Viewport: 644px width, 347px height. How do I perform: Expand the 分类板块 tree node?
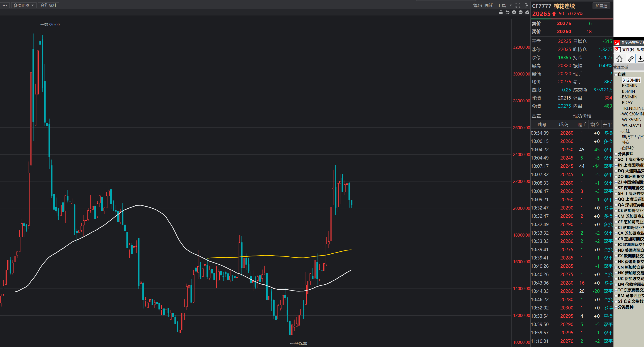pyautogui.click(x=616, y=154)
